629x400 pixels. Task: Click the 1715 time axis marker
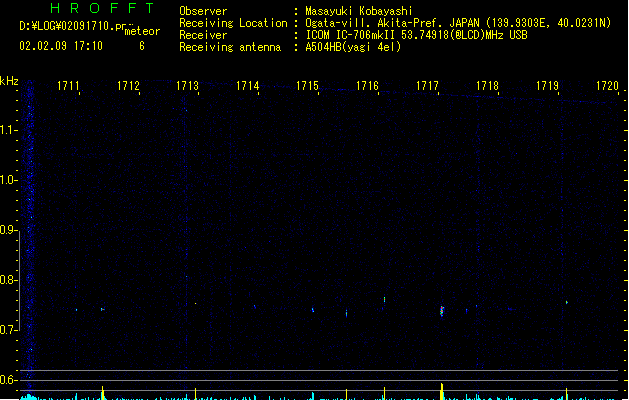pos(307,86)
